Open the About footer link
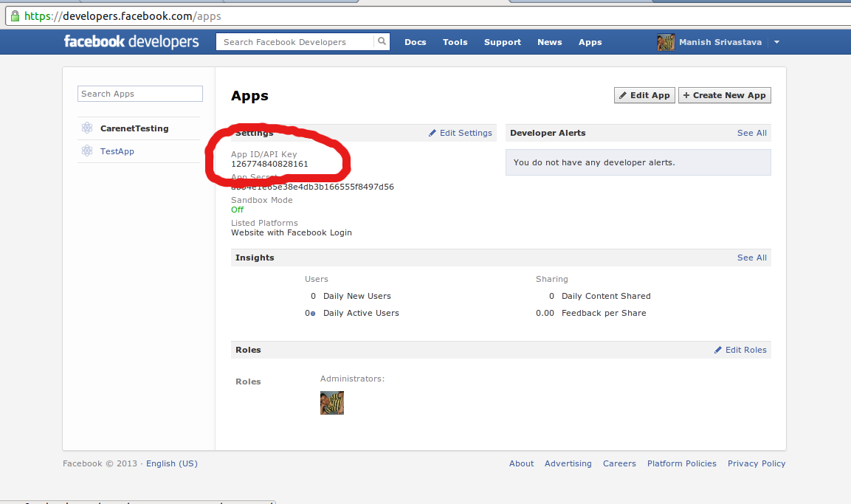Viewport: 851px width, 504px height. pos(521,463)
